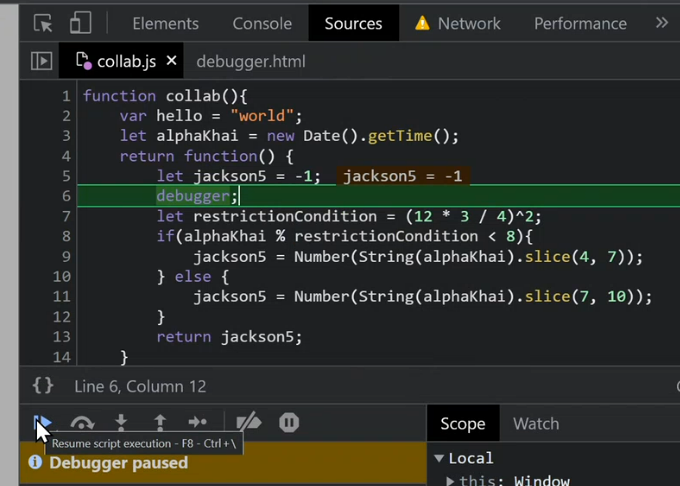
Task: Open the Console tab
Action: [x=262, y=23]
